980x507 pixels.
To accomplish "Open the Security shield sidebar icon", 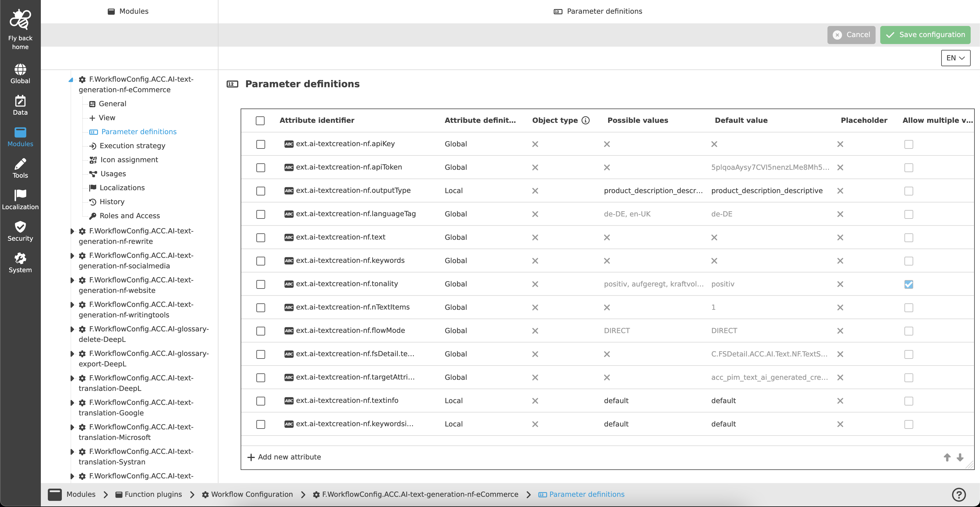I will 20,228.
